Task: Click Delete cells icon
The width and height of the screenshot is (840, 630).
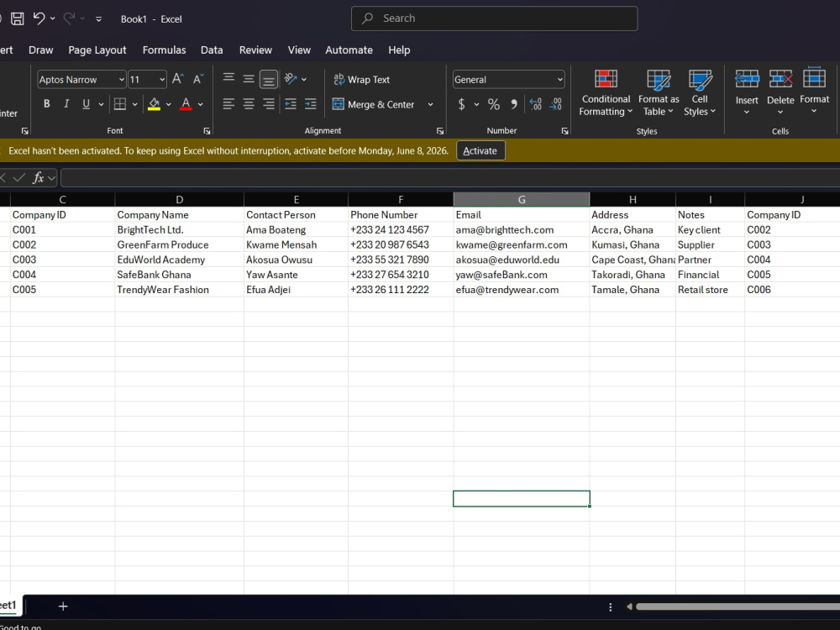Action: click(780, 79)
